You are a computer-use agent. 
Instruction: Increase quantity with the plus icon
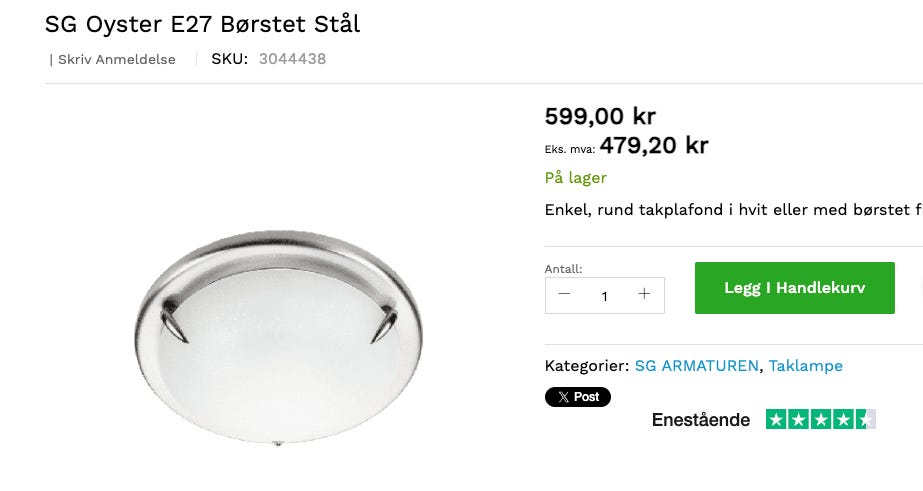point(644,294)
